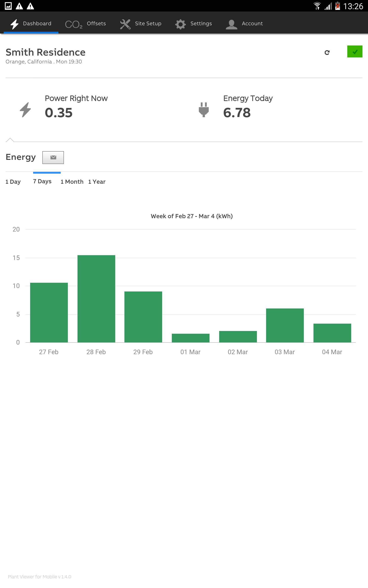Tap the 28 Feb axis label
The height and width of the screenshot is (588, 368).
pyautogui.click(x=96, y=352)
